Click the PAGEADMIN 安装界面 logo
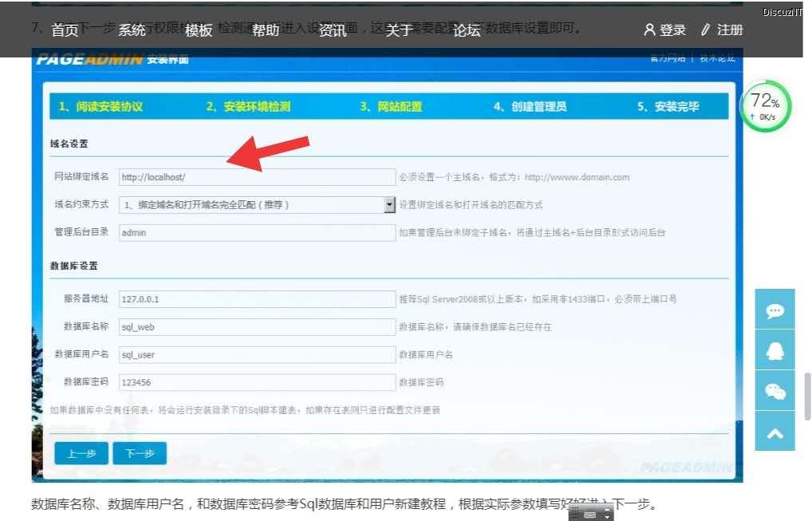 (x=112, y=59)
